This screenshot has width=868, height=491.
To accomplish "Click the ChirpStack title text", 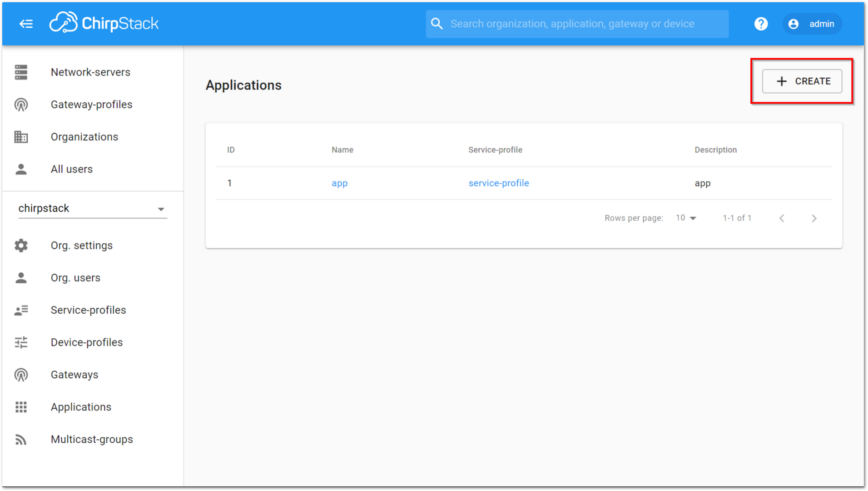I will point(120,24).
